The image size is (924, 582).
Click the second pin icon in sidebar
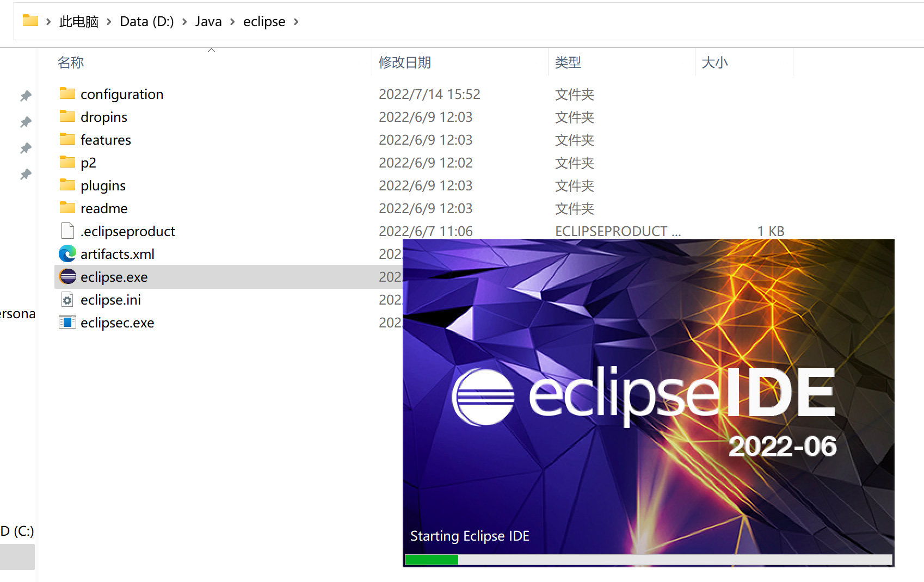26,122
